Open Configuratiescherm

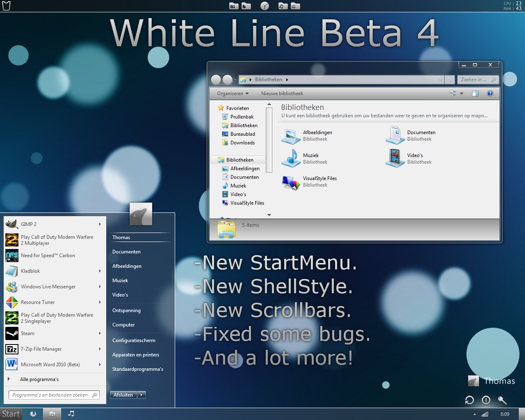pos(134,340)
